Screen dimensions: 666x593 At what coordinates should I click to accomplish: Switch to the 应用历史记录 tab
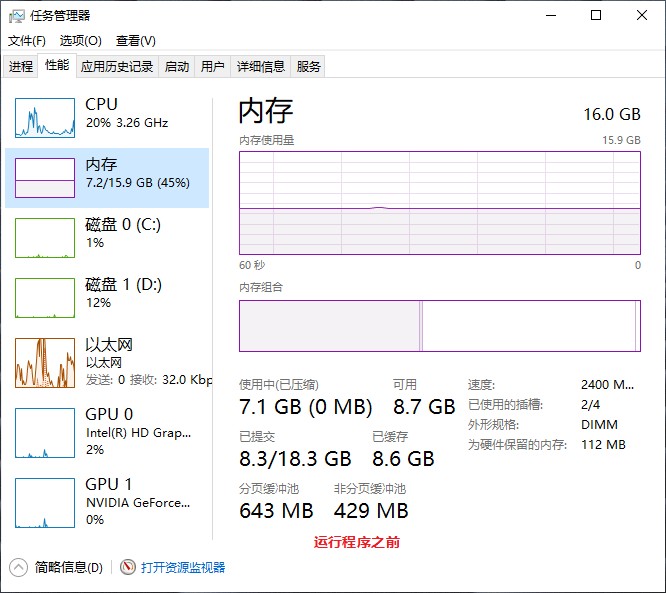point(117,67)
